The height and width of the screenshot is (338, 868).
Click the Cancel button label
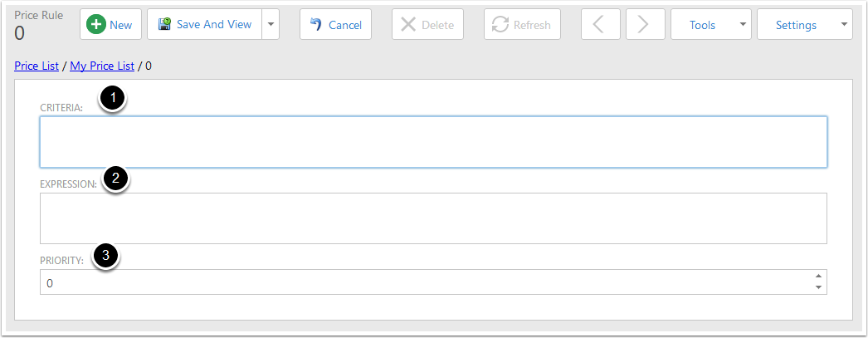(345, 25)
